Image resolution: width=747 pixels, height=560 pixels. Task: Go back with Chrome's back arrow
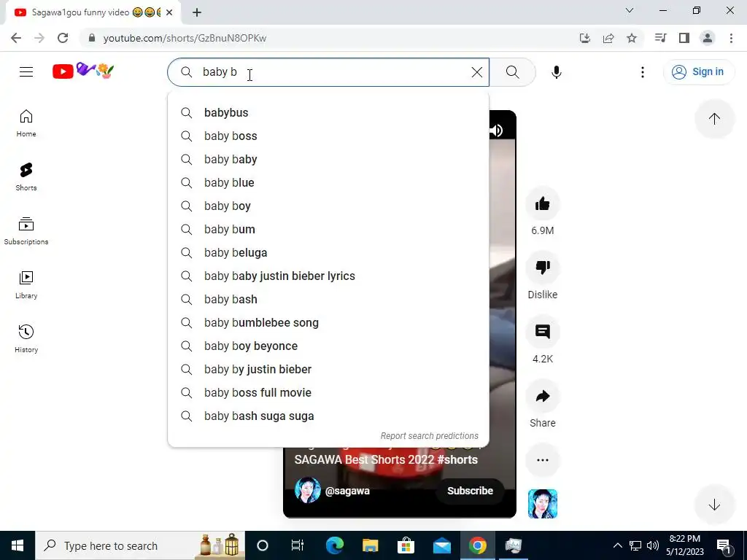point(16,38)
